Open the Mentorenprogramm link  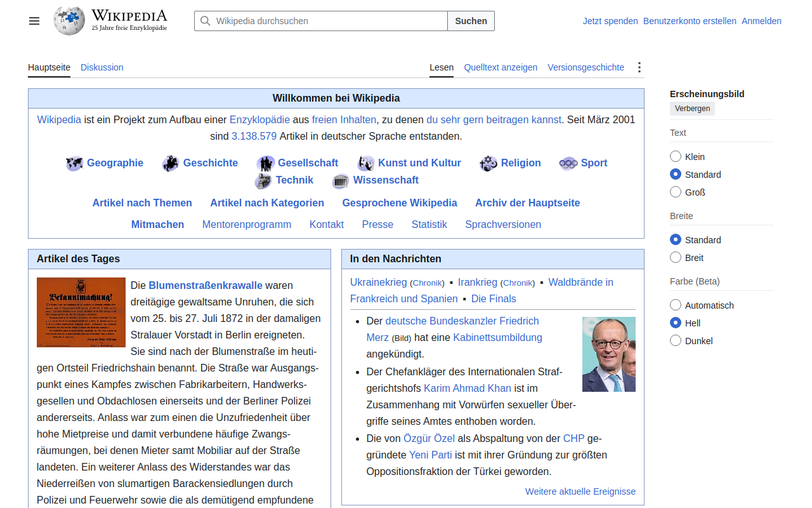pos(247,225)
